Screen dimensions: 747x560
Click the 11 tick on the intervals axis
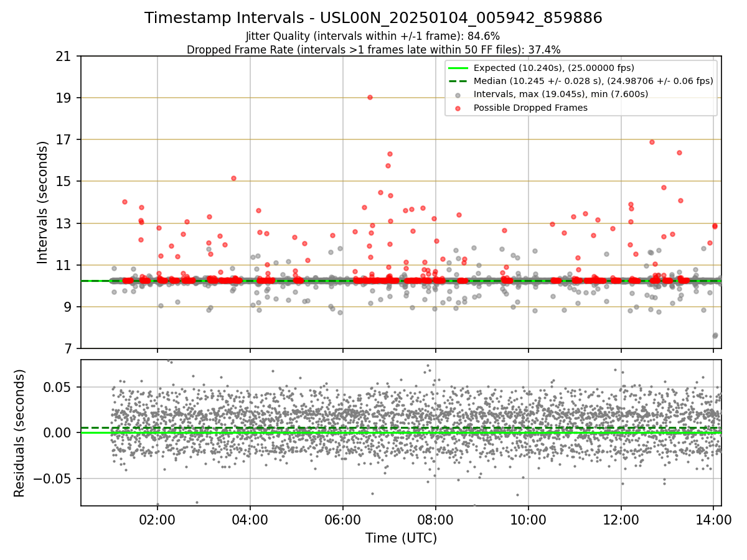tap(63, 265)
